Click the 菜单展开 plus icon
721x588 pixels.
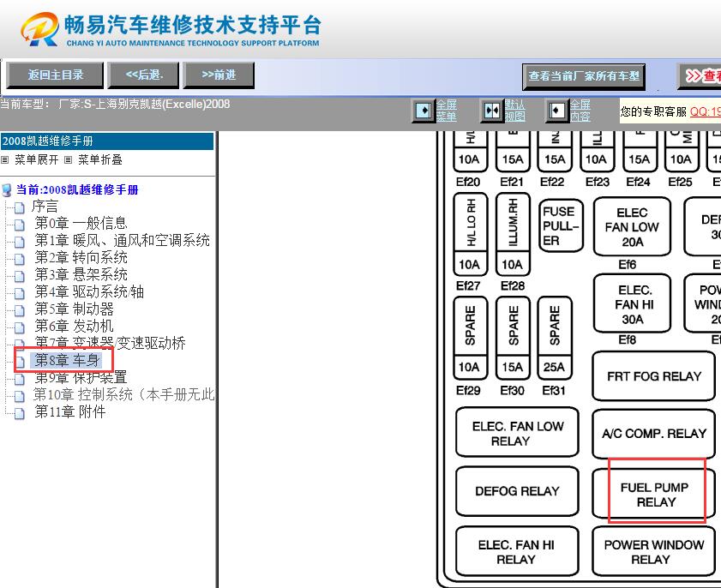4,160
